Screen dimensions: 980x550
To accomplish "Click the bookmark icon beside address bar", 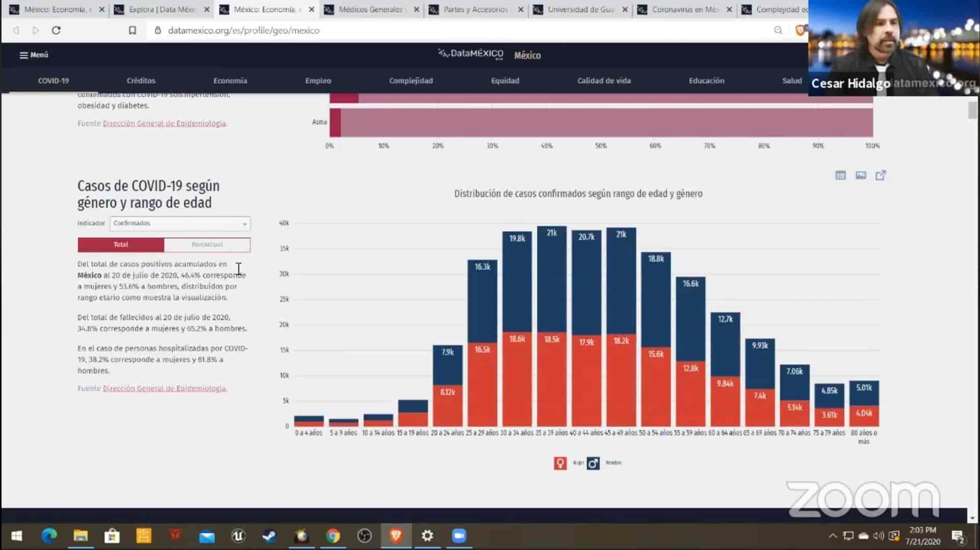I will point(132,31).
